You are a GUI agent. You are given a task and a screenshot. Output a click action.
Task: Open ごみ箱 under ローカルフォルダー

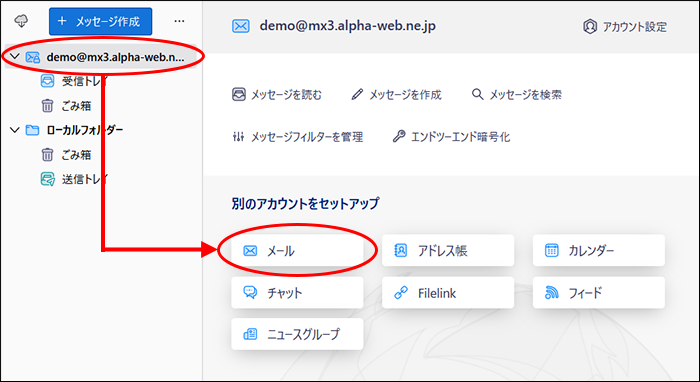[x=66, y=155]
